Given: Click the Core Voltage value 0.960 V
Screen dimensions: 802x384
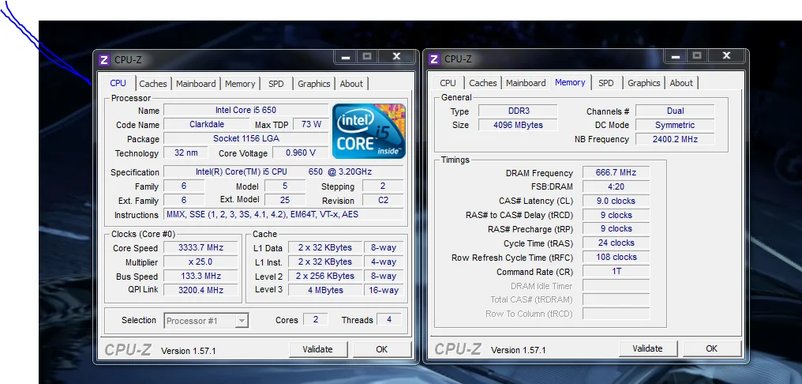Looking at the screenshot, I should click(300, 152).
